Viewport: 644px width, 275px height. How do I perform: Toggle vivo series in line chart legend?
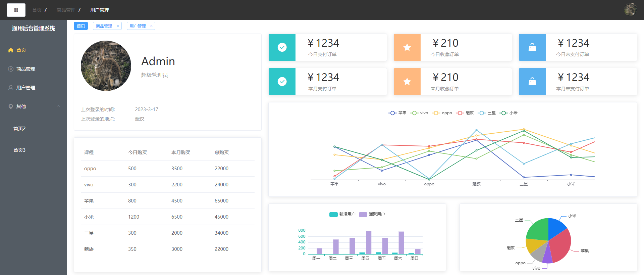coord(419,113)
